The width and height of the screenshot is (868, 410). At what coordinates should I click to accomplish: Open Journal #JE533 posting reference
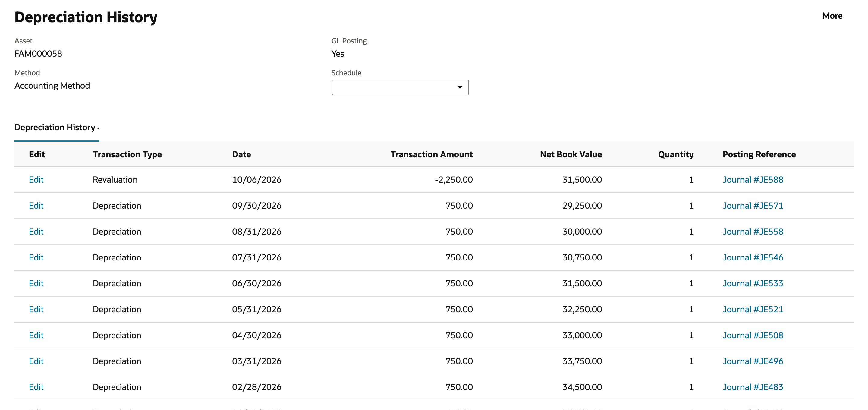click(753, 284)
